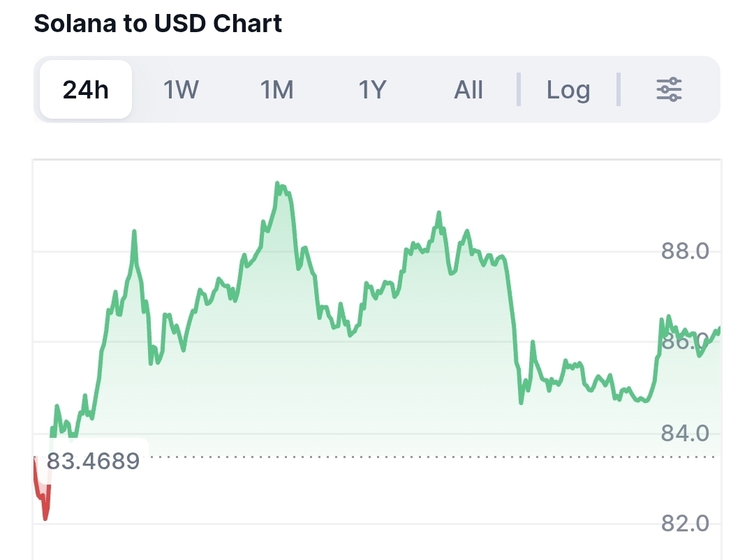
Task: Show the All time range
Action: point(468,90)
